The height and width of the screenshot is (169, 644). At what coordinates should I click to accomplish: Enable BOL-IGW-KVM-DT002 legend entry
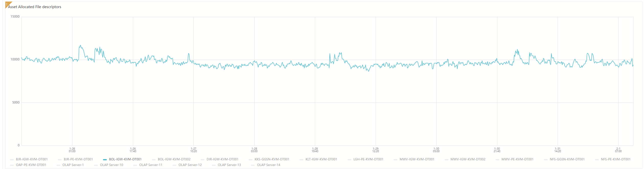coord(174,159)
